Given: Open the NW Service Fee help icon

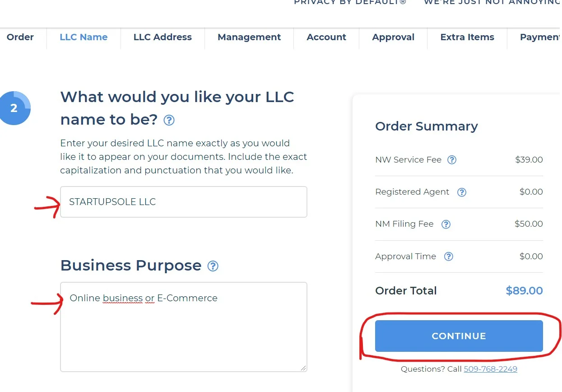Looking at the screenshot, I should tap(452, 160).
